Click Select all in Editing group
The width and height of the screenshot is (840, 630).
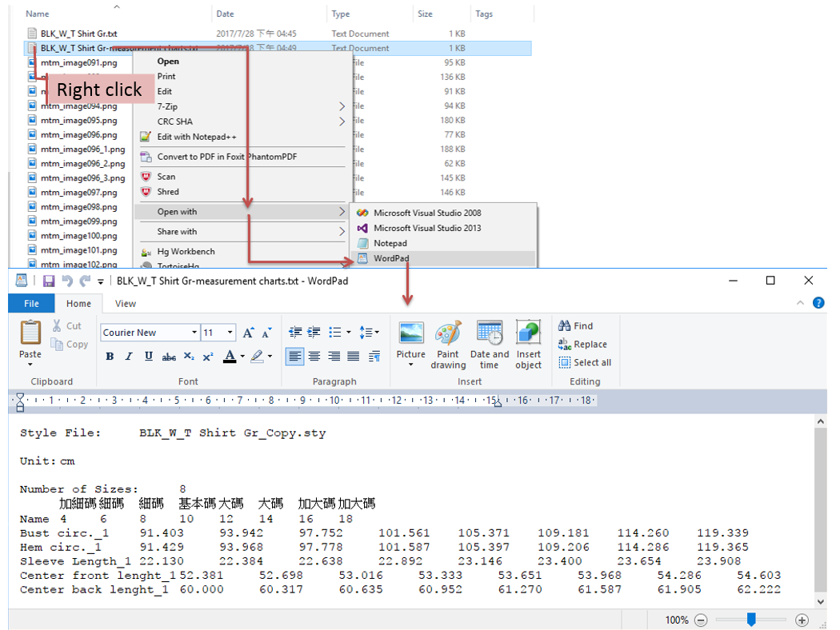point(585,362)
